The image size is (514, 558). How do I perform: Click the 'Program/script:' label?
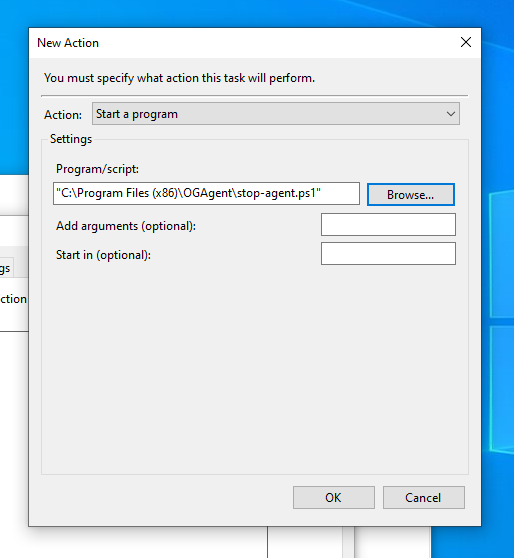tap(97, 169)
